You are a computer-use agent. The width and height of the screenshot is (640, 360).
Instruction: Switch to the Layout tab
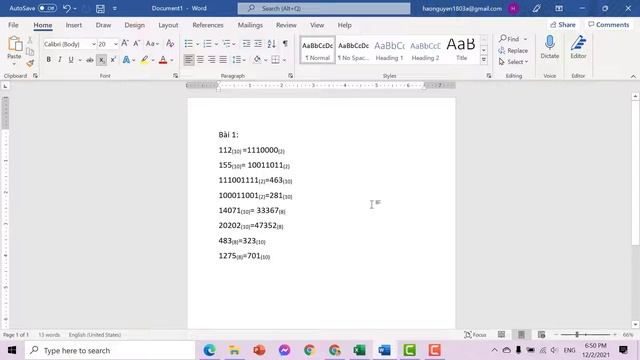click(x=168, y=25)
